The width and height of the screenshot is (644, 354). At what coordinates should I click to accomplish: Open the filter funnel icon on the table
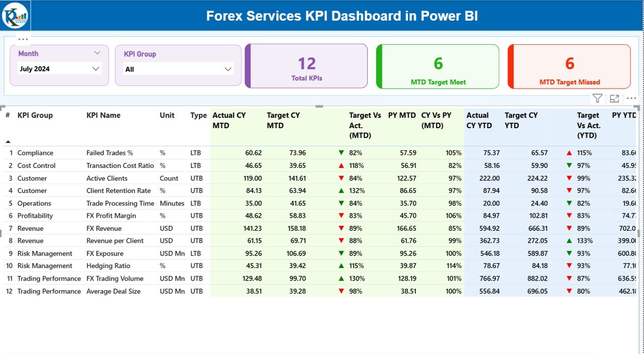click(597, 98)
